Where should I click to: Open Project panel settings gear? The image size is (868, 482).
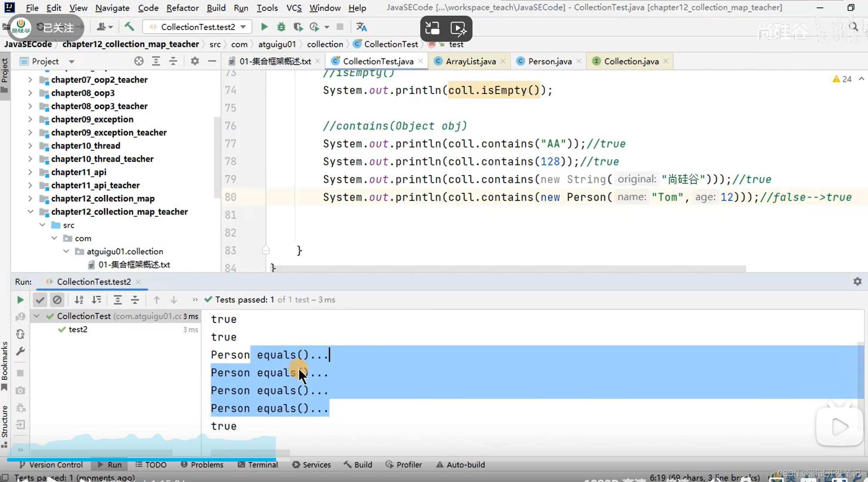195,61
